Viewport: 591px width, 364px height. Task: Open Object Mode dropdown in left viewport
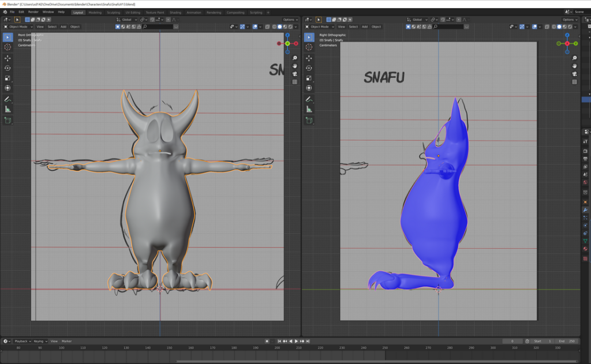18,27
